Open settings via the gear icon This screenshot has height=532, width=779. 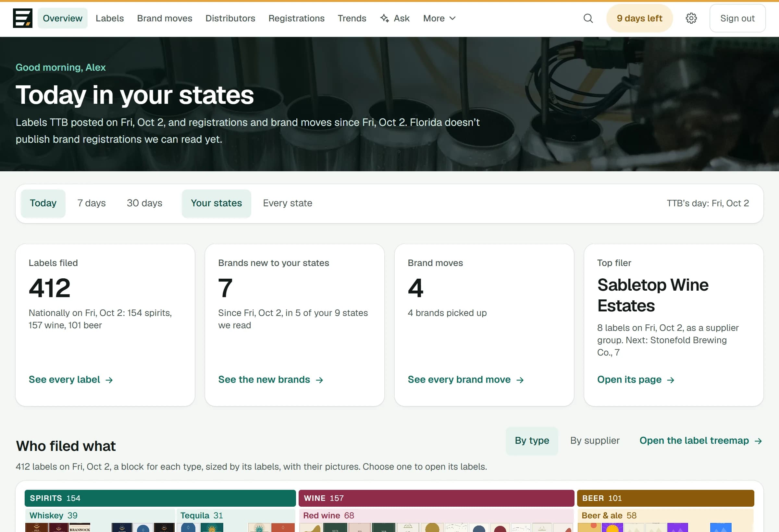click(x=691, y=18)
